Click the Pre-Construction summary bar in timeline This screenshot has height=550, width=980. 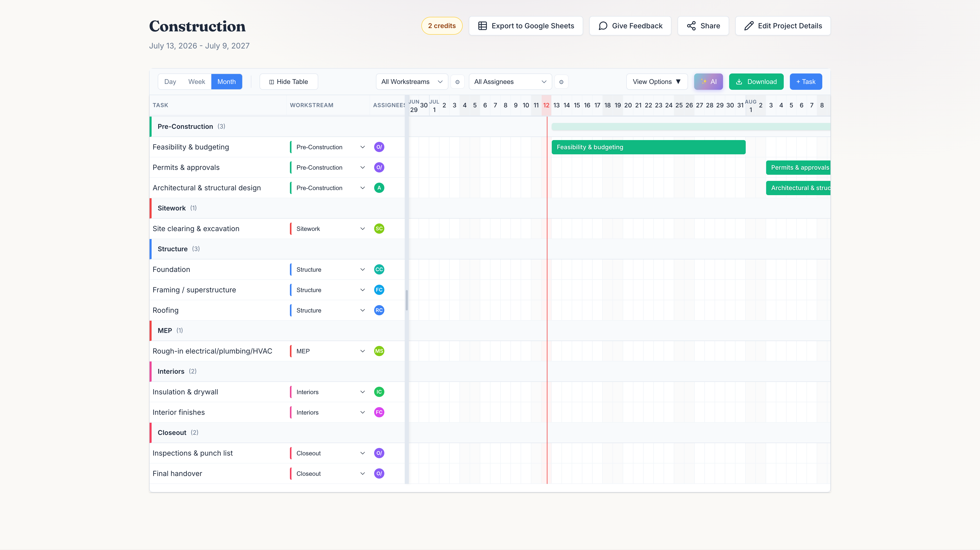(691, 127)
